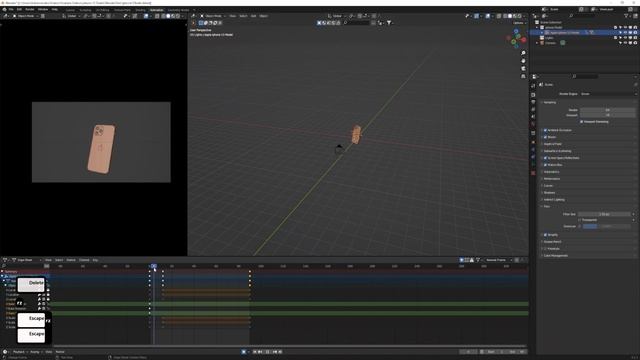Toggle the Screen Space Reflections checkbox
The image size is (640, 360).
545,158
